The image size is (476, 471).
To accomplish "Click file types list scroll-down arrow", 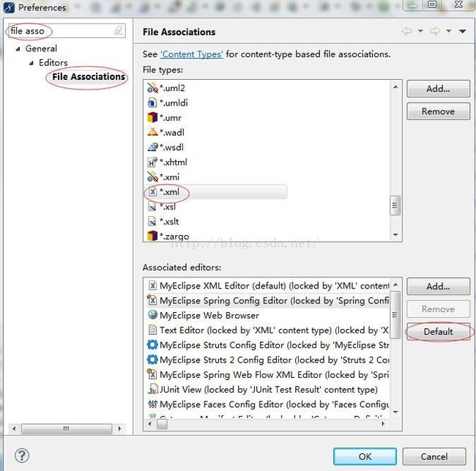I will pos(395,234).
